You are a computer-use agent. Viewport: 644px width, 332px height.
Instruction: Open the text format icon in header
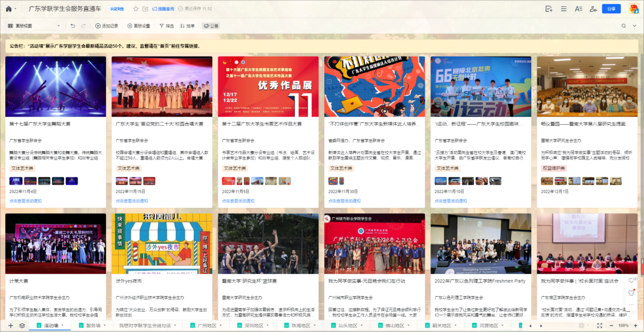pos(578,8)
